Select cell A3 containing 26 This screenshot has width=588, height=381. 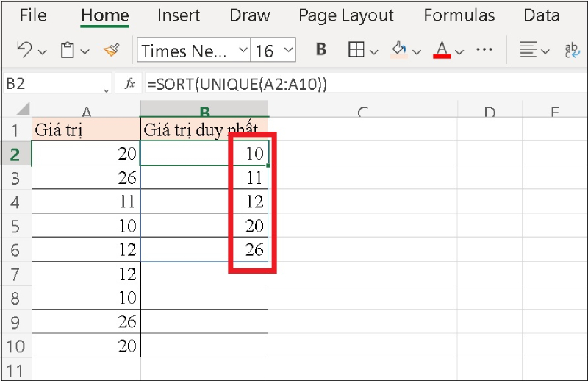pos(86,178)
